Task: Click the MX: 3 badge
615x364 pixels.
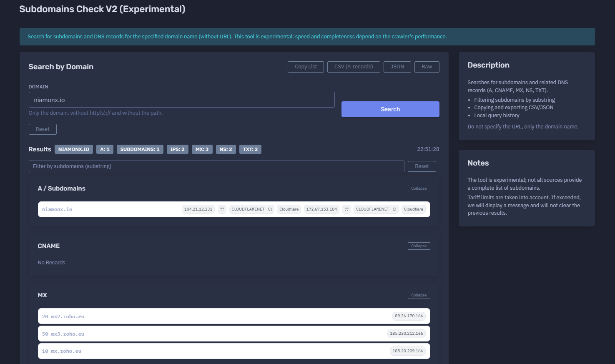Action: (202, 149)
